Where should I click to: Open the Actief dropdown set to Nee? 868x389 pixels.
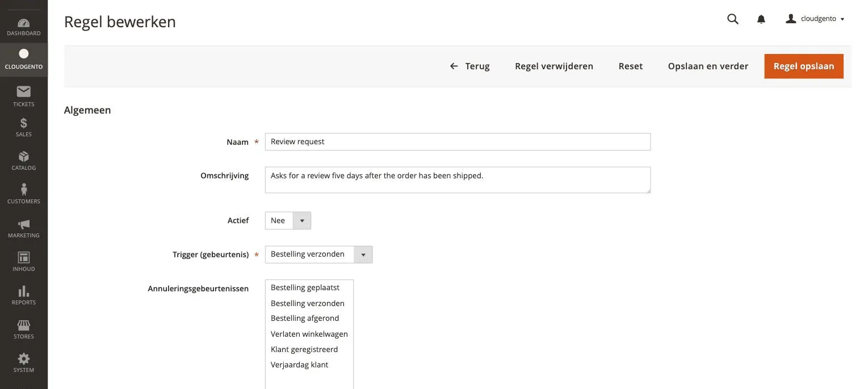(288, 220)
